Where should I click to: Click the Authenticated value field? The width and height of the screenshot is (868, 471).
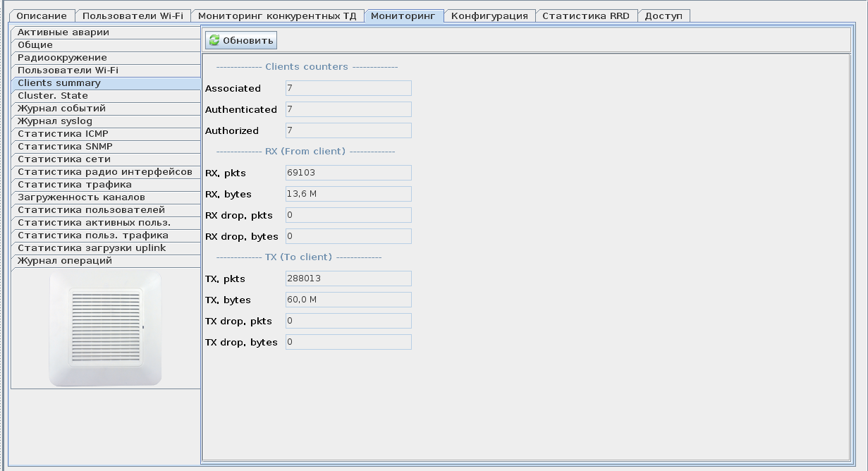pyautogui.click(x=348, y=109)
